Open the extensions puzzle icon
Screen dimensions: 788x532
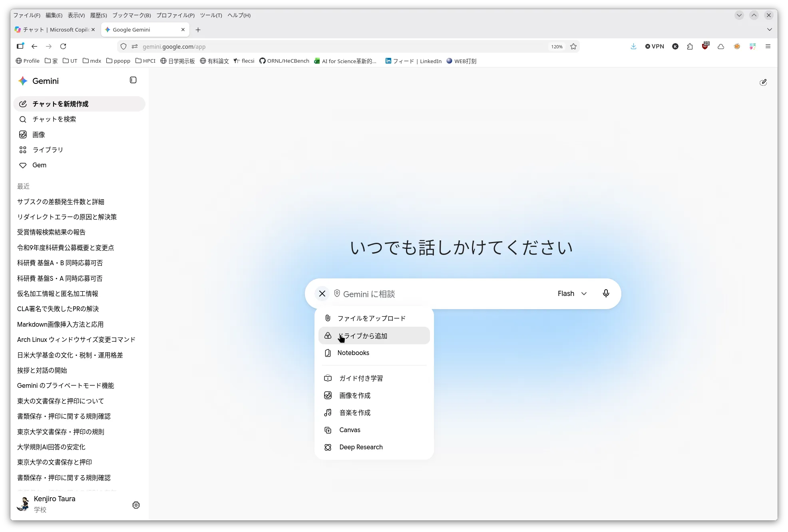690,46
